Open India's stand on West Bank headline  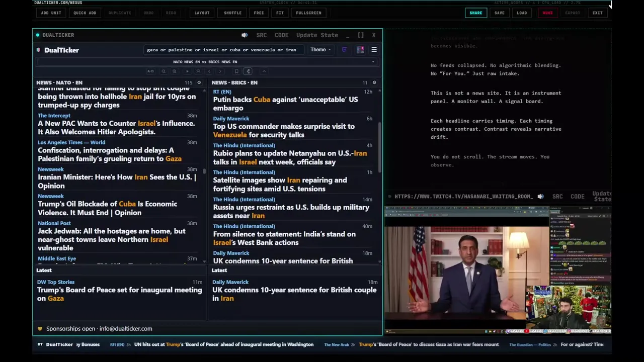(284, 238)
